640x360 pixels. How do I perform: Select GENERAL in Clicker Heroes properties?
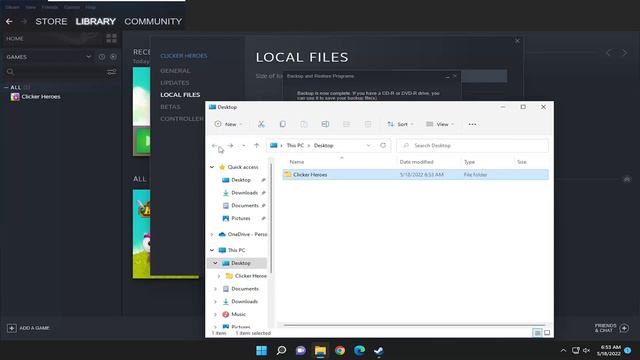click(175, 71)
